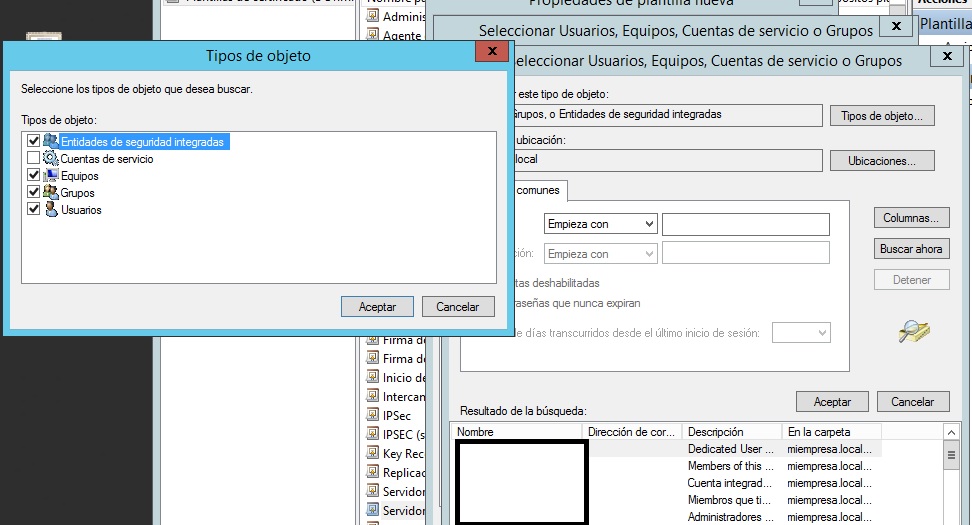
Task: Uncheck the Equipos object type checkbox
Action: pyautogui.click(x=34, y=176)
